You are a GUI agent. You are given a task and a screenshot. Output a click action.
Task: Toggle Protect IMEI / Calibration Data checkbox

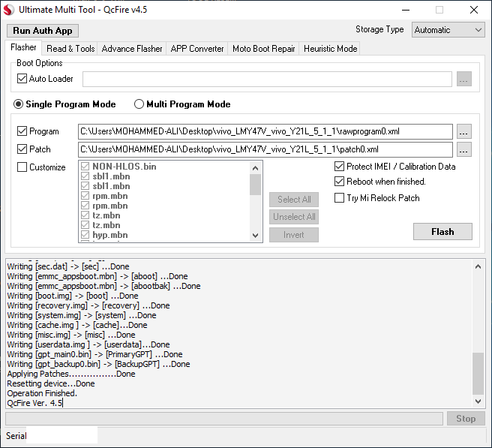339,167
